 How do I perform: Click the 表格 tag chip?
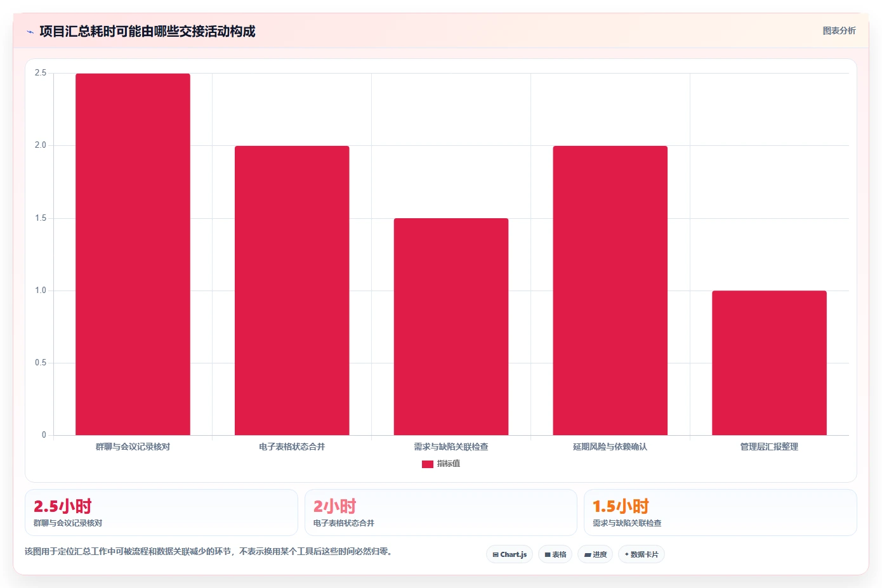[555, 554]
